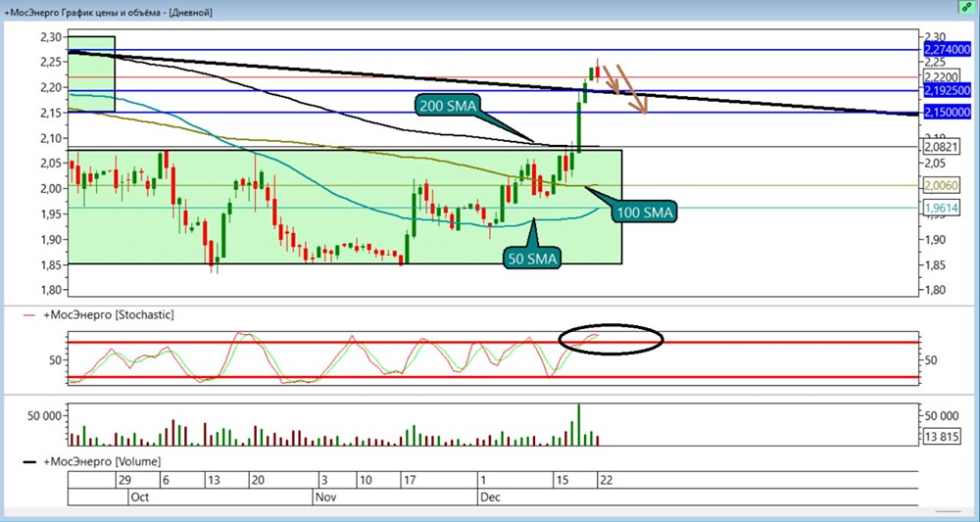Screen dimensions: 980x522
Task: Select the 13 815 volume value label
Action: pyautogui.click(x=941, y=437)
